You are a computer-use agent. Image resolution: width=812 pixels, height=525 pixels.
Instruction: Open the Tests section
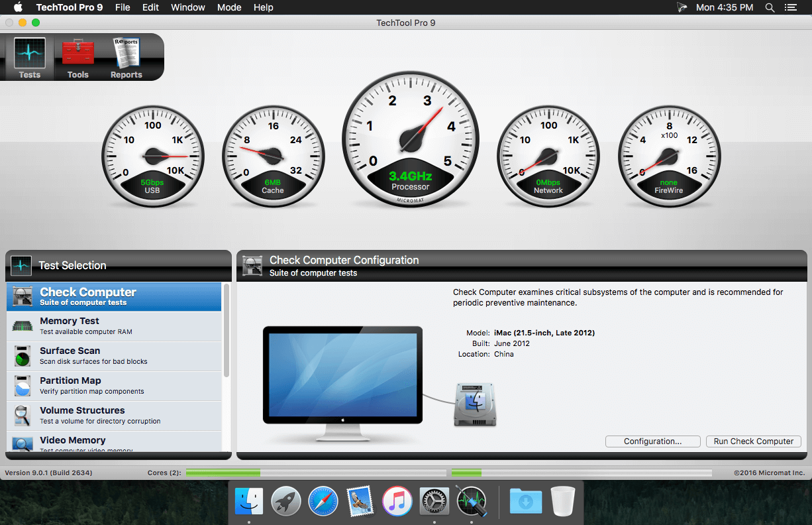[x=30, y=58]
